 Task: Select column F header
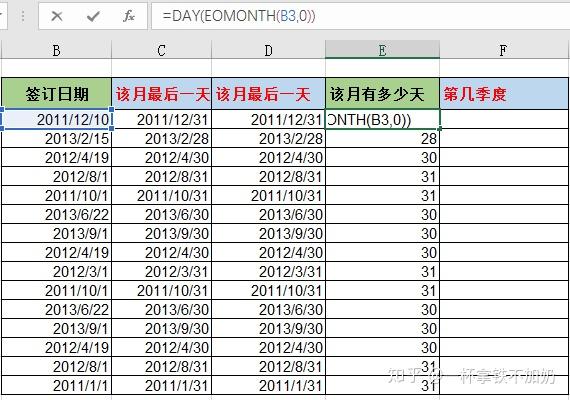(x=503, y=50)
